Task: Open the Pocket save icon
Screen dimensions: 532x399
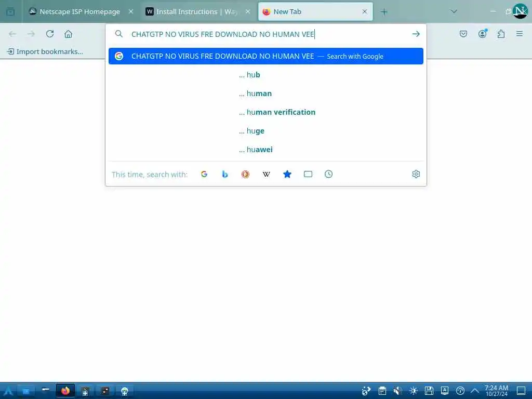Action: [x=463, y=34]
